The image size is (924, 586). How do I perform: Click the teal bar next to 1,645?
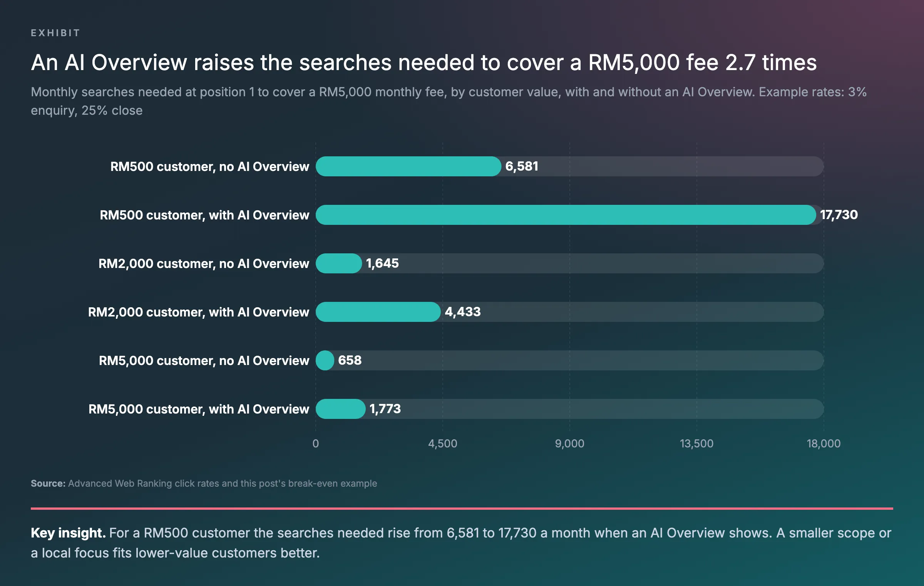[339, 263]
